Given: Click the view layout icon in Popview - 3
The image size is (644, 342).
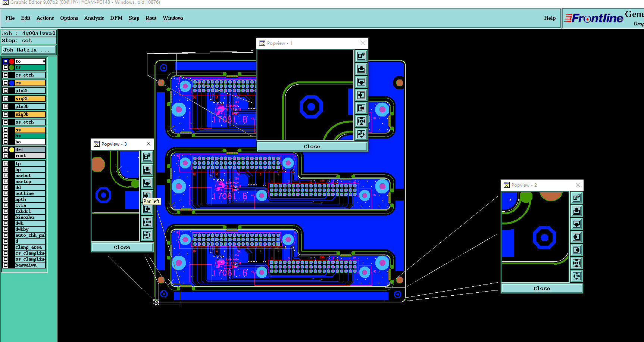Looking at the screenshot, I should click(147, 156).
